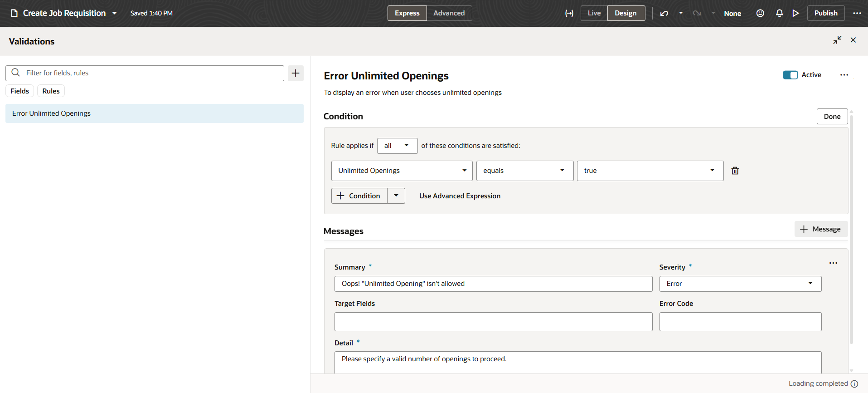Click the Target Fields input

493,322
